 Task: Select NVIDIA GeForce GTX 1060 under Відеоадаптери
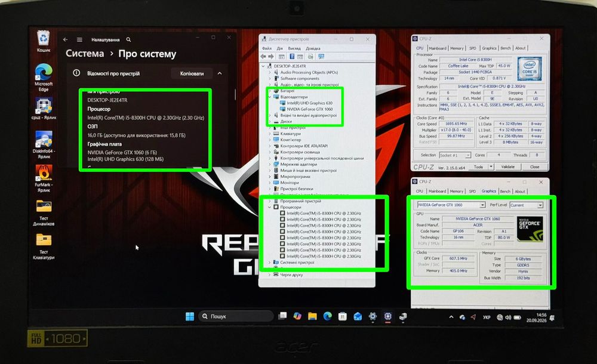309,109
